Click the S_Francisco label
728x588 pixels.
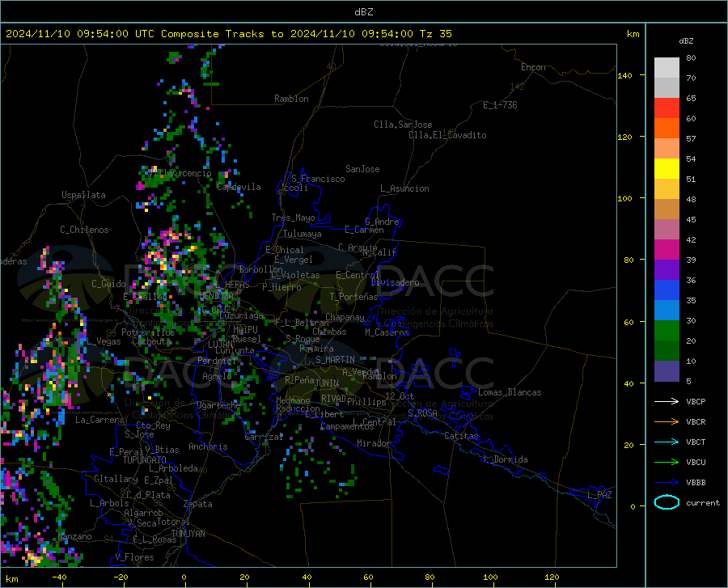tap(319, 179)
